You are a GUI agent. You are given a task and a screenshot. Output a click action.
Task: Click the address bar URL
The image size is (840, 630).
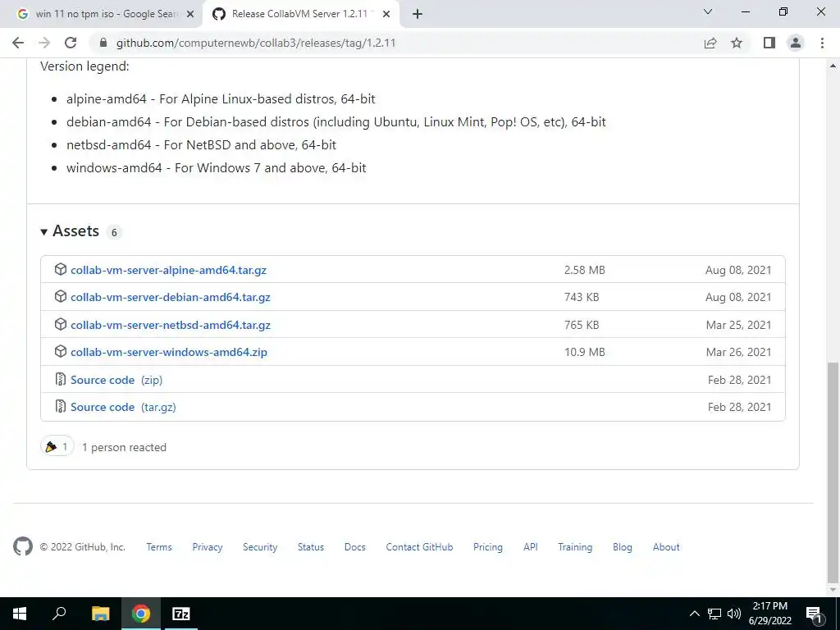click(256, 43)
